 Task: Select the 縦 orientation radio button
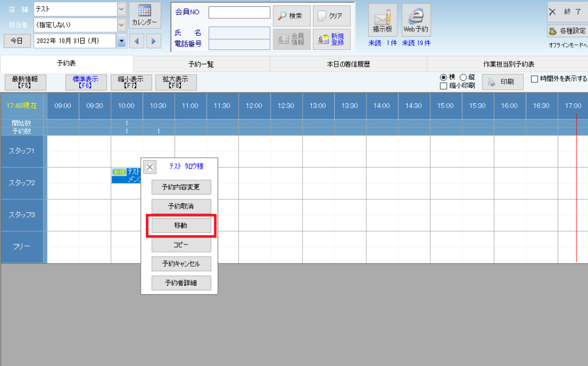[x=463, y=77]
